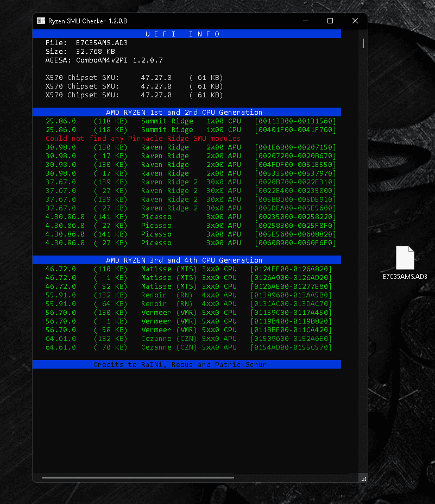Click the Matisse row [0124EF00-0126A820]
Viewport: 435px width, 504px height.
coord(188,269)
